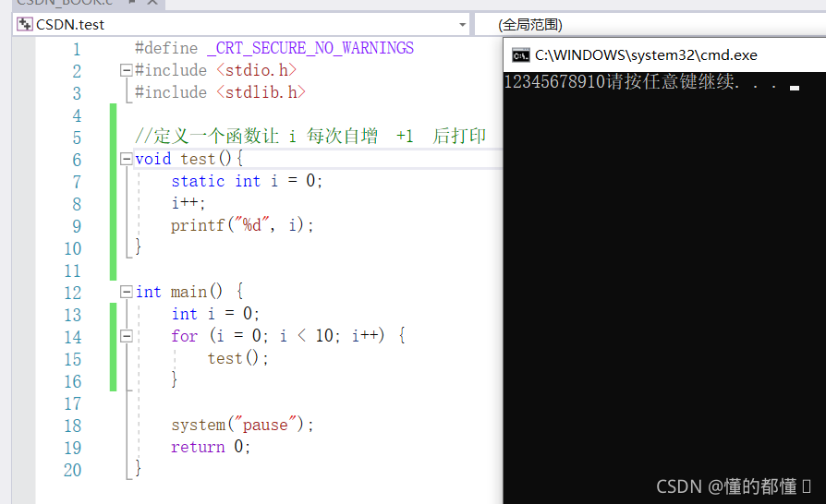Click the system("pause"); statement
Viewport: 826px width, 504px height.
[x=242, y=425]
